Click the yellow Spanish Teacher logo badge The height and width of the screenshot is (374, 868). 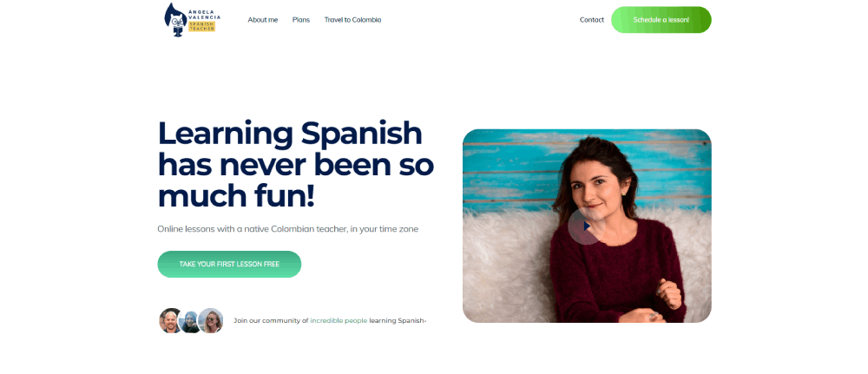202,27
